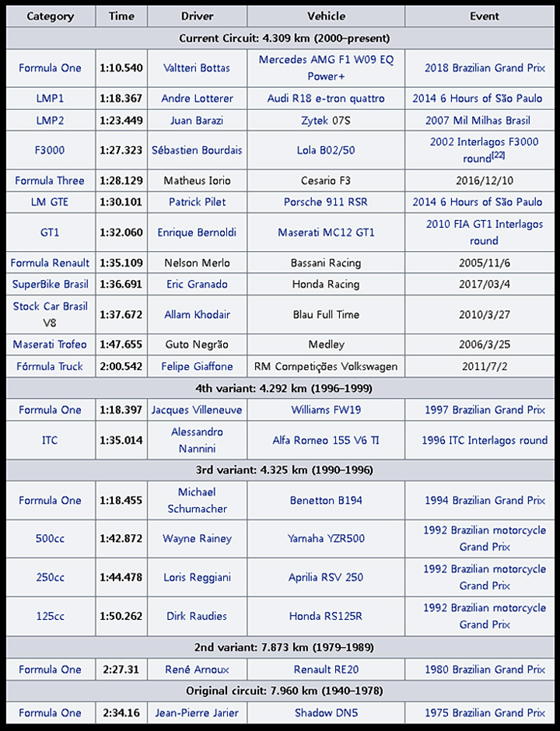560x731 pixels.
Task: Visit the Juan Barazi page link
Action: (x=197, y=121)
